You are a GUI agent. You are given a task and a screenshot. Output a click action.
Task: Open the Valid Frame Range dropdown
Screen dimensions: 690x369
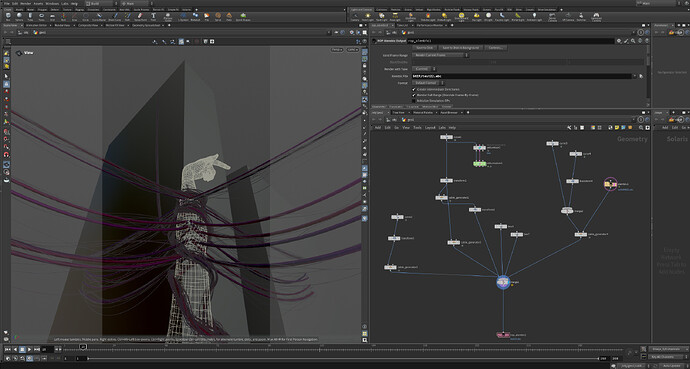[x=440, y=55]
